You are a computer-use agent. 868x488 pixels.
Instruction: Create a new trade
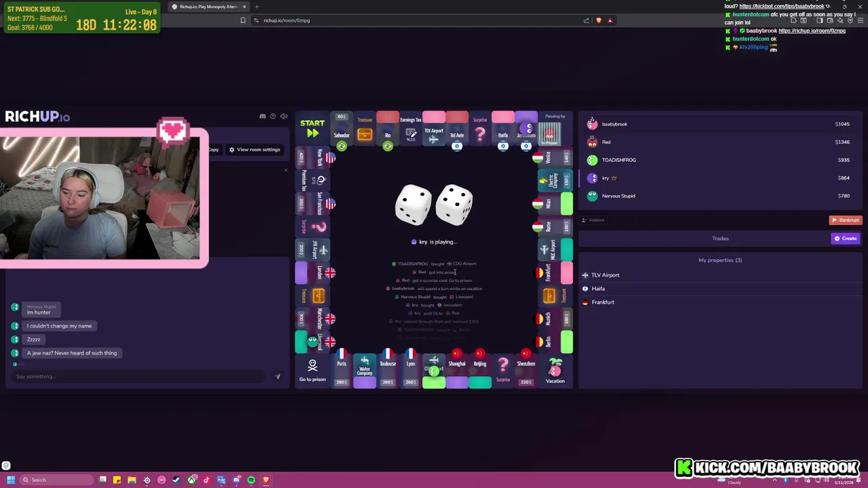(x=846, y=239)
